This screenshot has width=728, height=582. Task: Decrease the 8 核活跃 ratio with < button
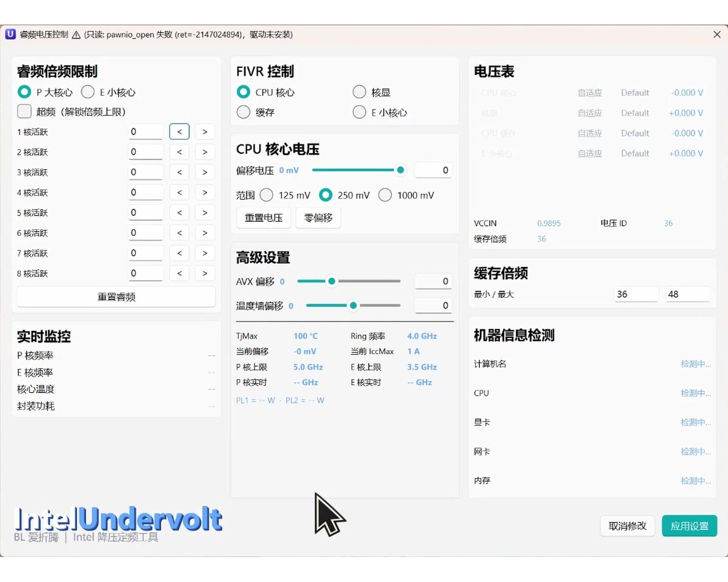coord(179,273)
